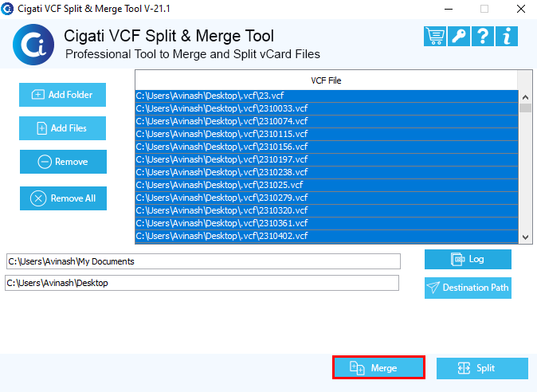This screenshot has height=392, width=537.
Task: Click the app icon in title bar
Action: tap(7, 9)
